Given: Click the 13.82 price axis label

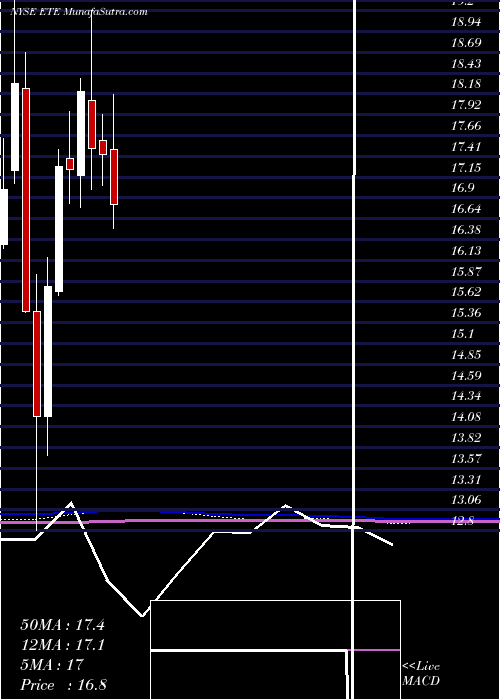Looking at the screenshot, I should [467, 438].
